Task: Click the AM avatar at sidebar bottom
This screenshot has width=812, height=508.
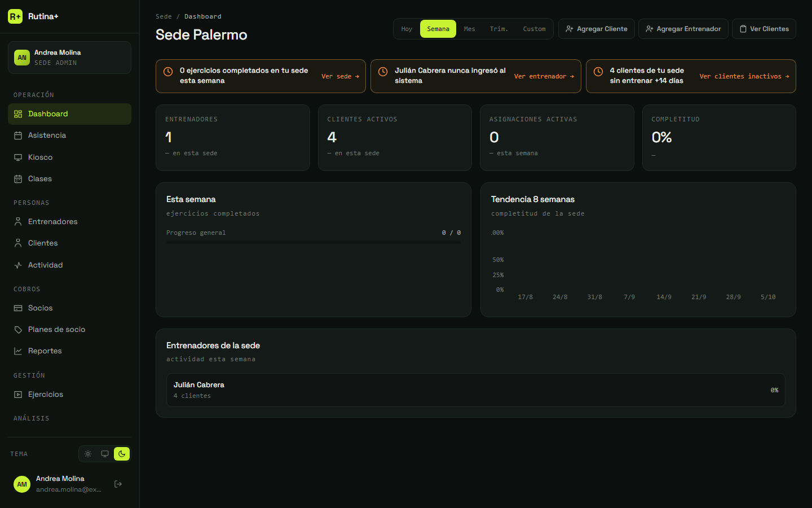Action: point(22,484)
